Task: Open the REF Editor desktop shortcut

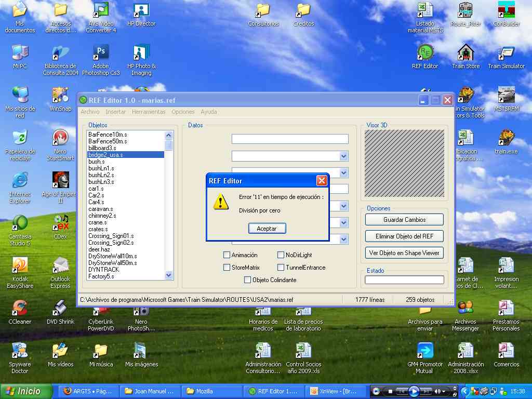Action: [x=425, y=53]
